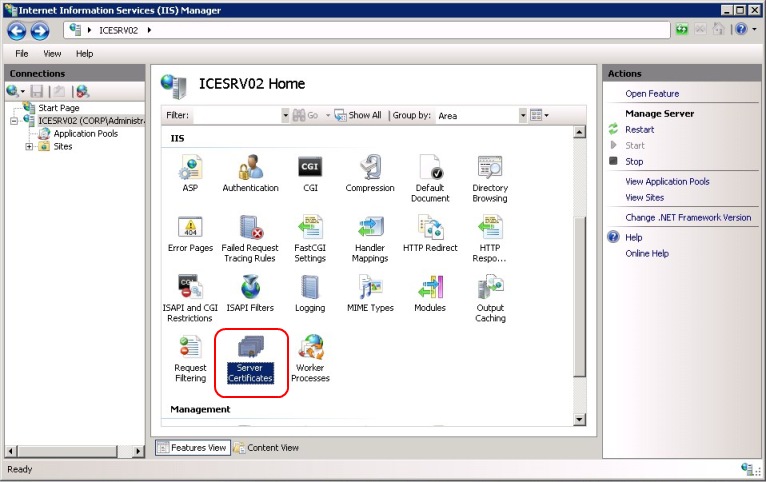Open the Worker Processes feature
Image resolution: width=766 pixels, height=482 pixels.
[x=310, y=358]
